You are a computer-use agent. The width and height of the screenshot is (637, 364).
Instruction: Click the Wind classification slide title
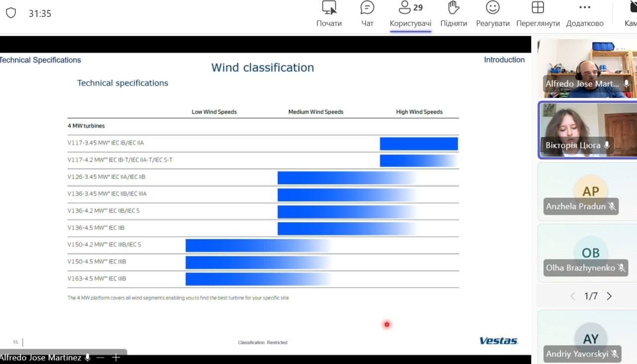click(x=263, y=68)
